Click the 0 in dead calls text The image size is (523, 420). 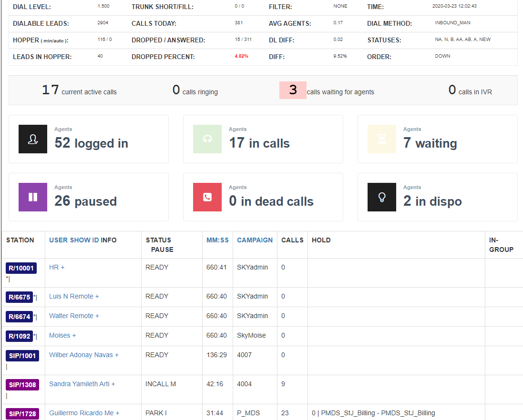(271, 201)
